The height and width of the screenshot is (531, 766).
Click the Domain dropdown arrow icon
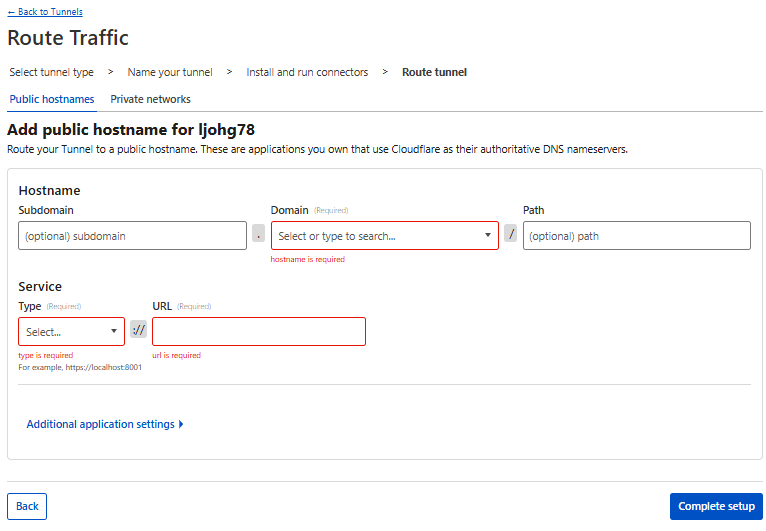(488, 236)
